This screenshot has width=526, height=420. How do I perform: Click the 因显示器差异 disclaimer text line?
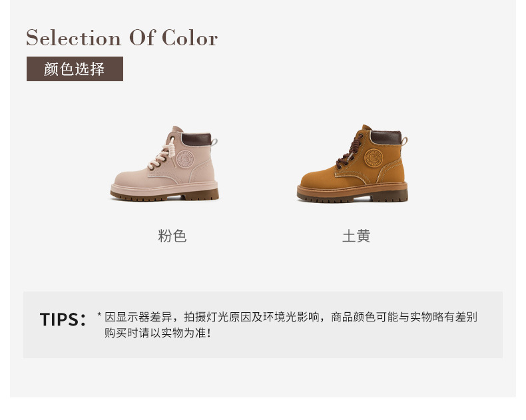[x=291, y=317]
